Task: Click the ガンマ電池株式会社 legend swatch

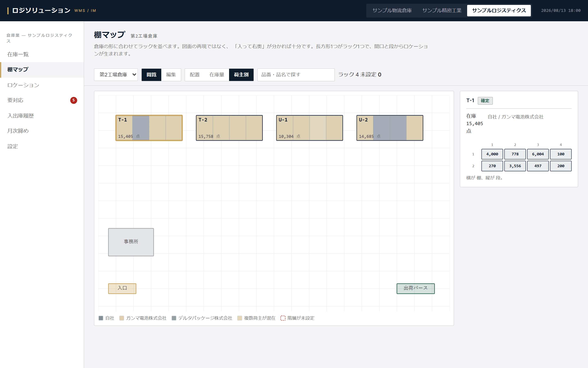Action: click(x=121, y=318)
